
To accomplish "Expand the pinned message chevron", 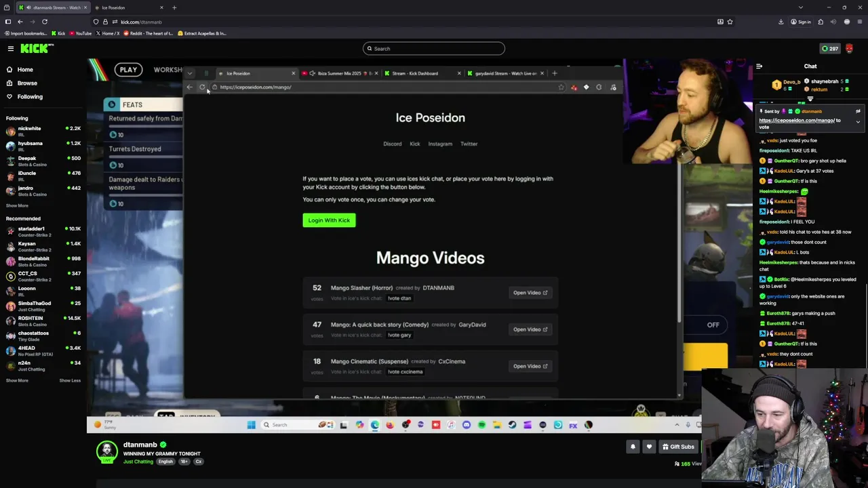I will tap(858, 122).
